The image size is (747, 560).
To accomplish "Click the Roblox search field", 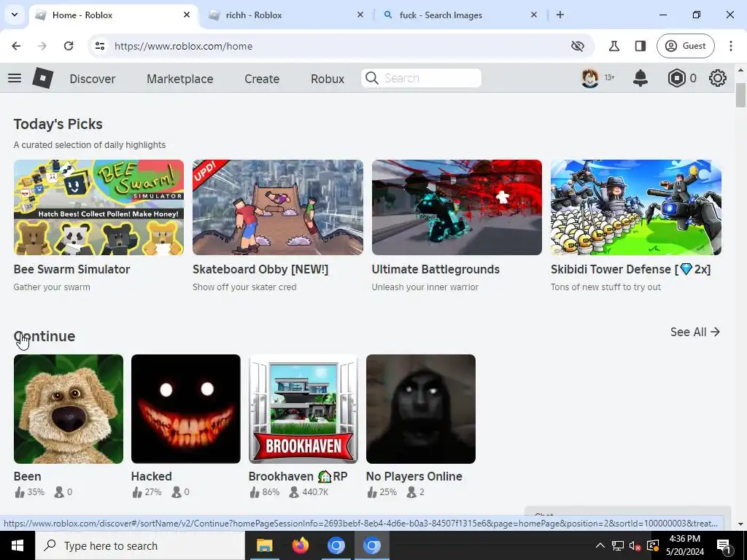I will tap(421, 78).
